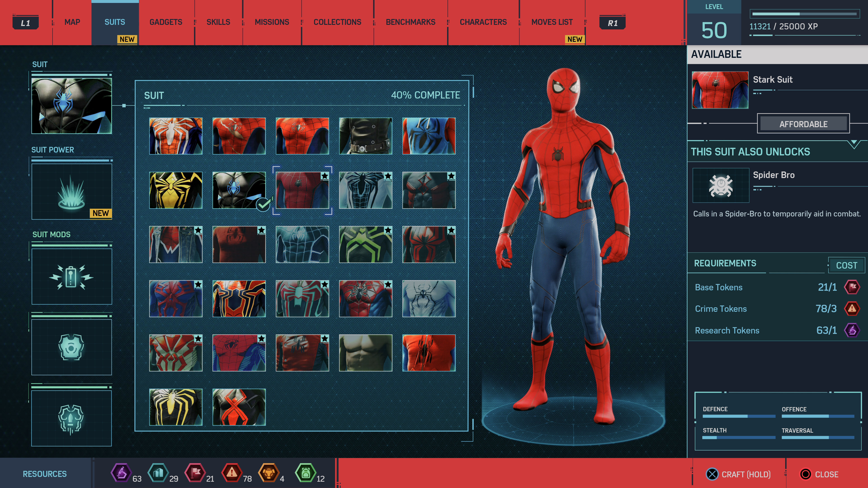The image size is (868, 488).
Task: Open the MOVES LIST tab
Action: [x=552, y=22]
